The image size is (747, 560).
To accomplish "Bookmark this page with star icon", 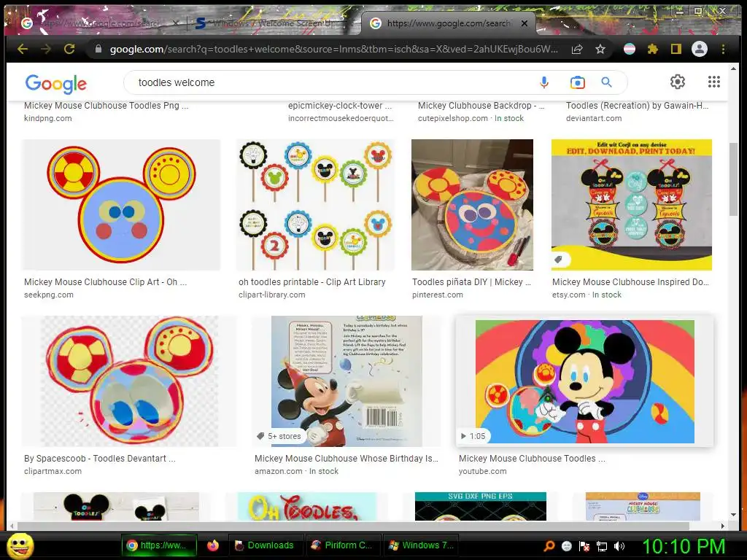I will (x=600, y=49).
